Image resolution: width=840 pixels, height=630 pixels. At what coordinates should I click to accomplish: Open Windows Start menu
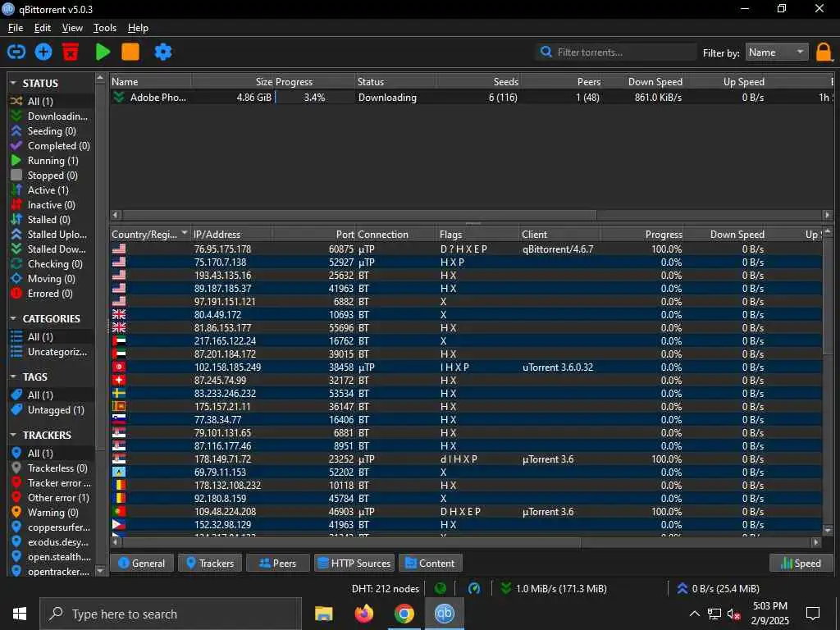[20, 614]
